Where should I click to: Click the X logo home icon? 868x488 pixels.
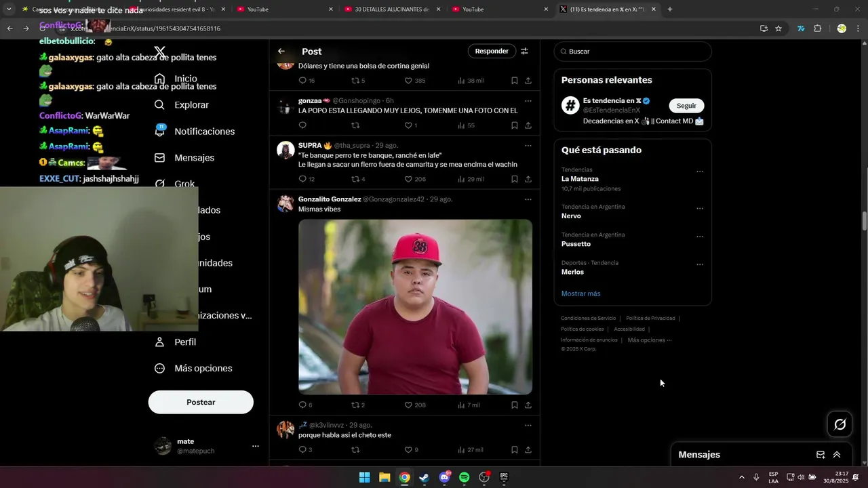[160, 52]
